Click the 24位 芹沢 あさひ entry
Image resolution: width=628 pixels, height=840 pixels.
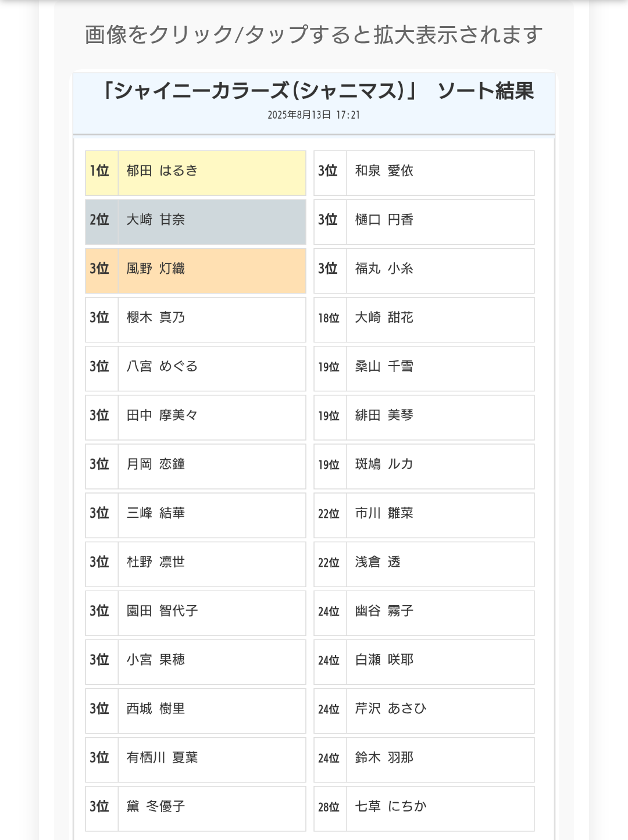424,710
